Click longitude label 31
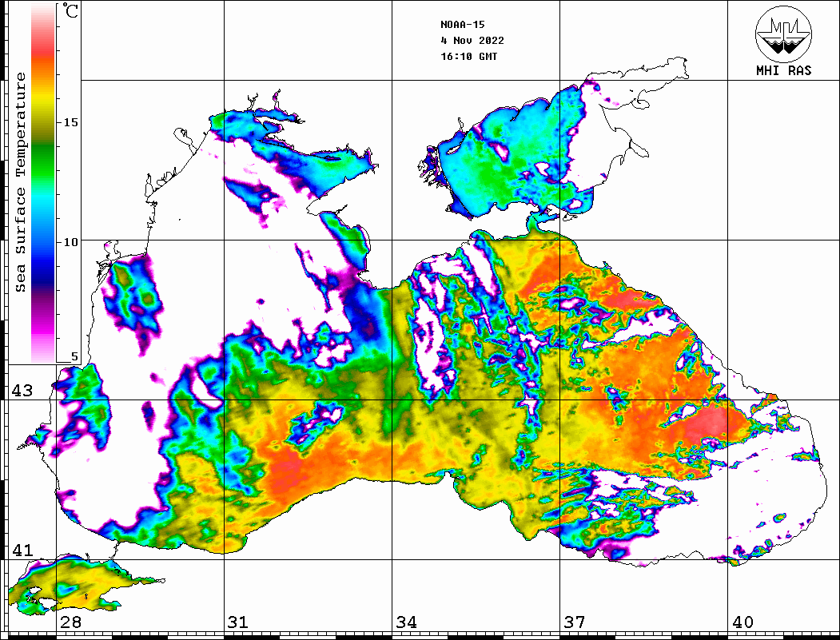 click(238, 622)
